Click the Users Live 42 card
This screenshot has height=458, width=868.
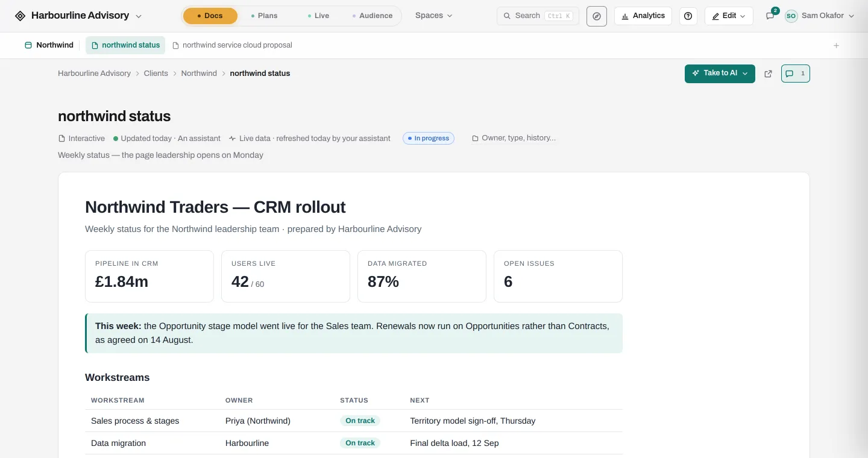coord(286,276)
